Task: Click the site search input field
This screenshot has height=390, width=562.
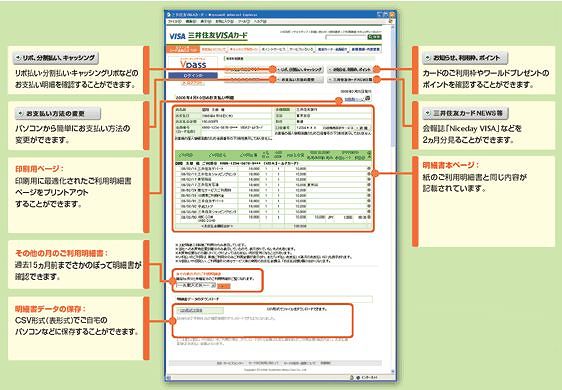Action: pos(346,37)
